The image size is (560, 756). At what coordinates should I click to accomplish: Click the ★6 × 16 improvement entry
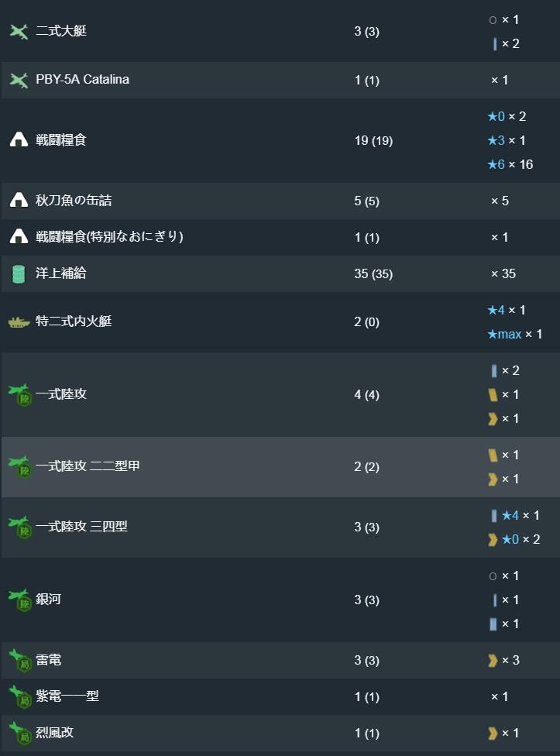[510, 164]
